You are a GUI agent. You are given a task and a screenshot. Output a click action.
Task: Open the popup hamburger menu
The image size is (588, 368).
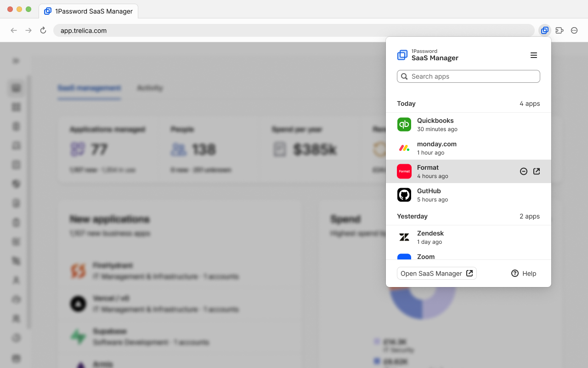[x=534, y=55]
